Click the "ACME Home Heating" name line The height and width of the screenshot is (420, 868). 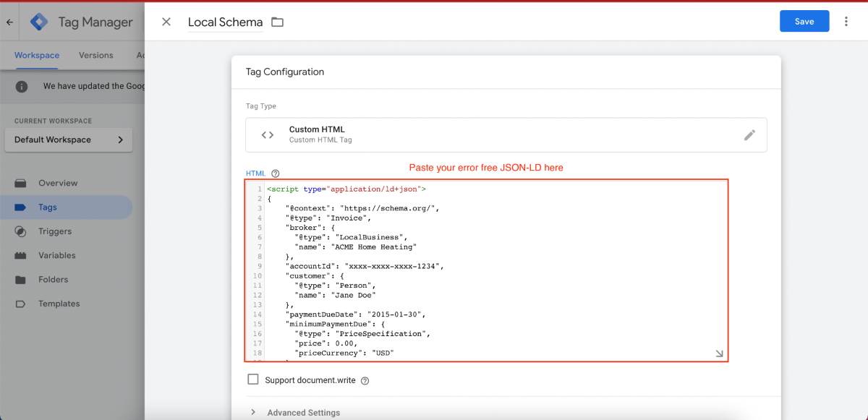(356, 247)
